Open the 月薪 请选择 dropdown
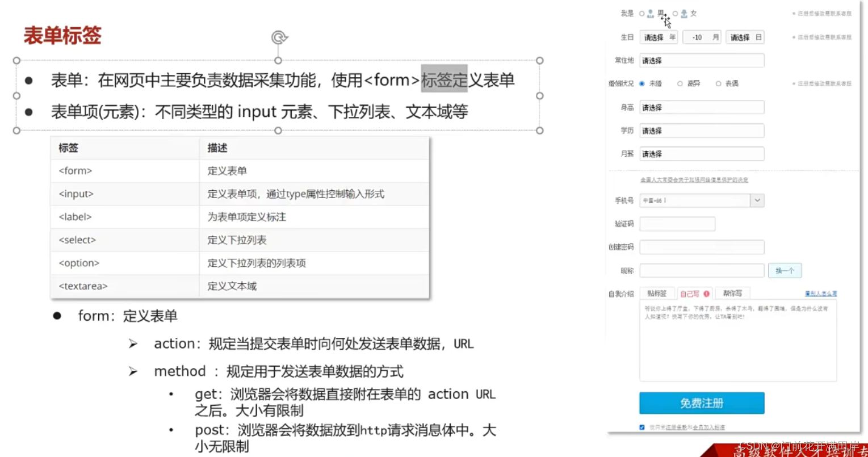 [702, 154]
